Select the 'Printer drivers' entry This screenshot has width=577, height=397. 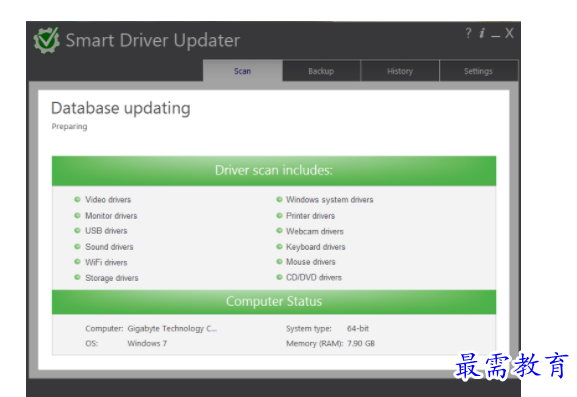[311, 216]
